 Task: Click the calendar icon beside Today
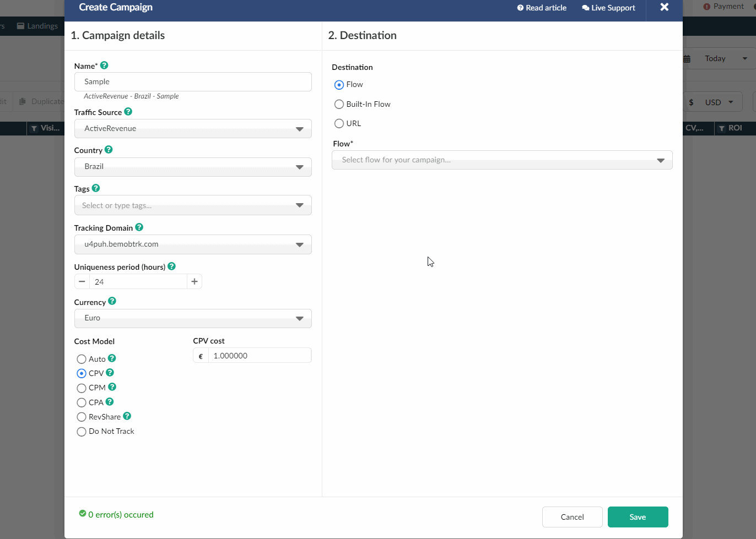click(687, 59)
